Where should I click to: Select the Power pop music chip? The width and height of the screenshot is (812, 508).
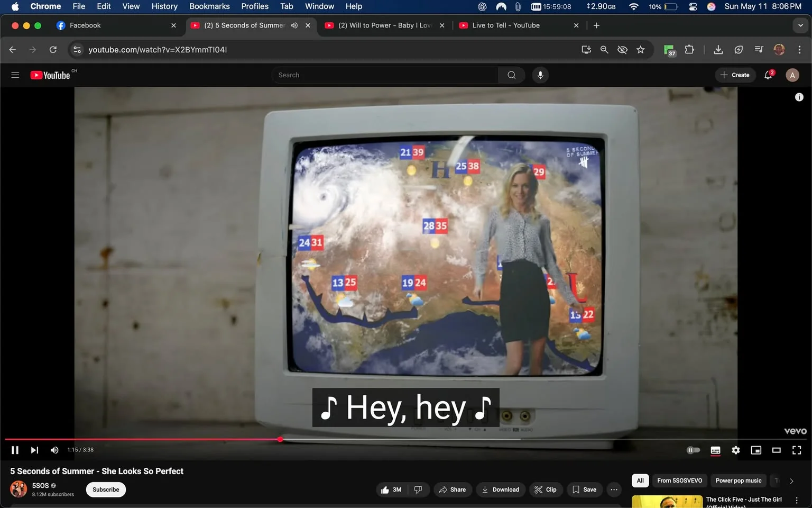tap(739, 480)
